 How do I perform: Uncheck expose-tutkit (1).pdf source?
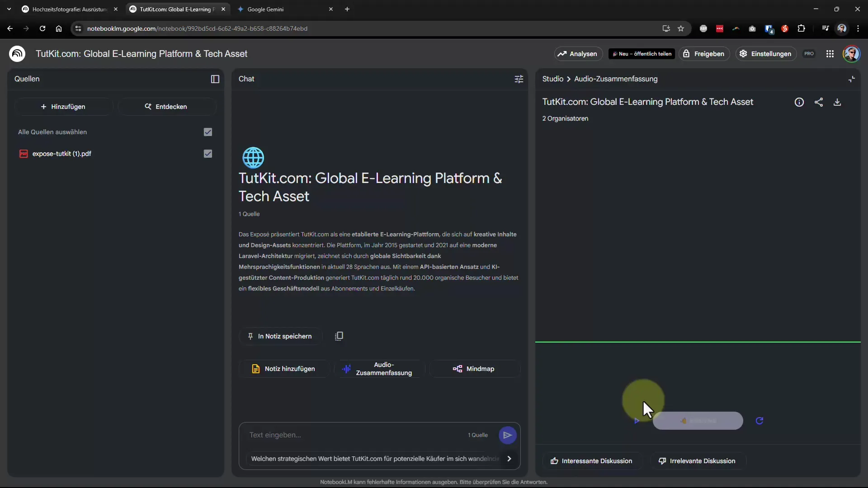coord(208,154)
